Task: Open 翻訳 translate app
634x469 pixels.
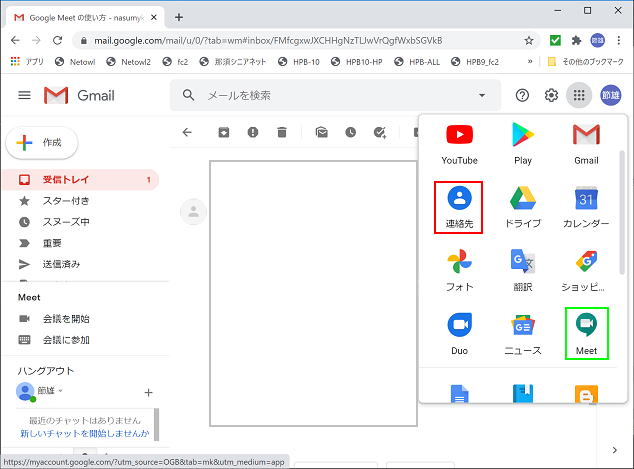Action: click(x=523, y=271)
